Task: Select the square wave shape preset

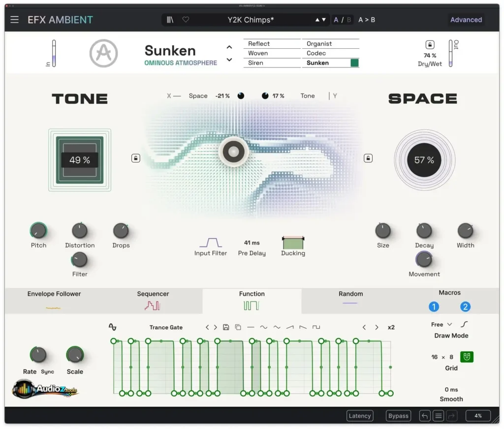Action: pyautogui.click(x=315, y=327)
